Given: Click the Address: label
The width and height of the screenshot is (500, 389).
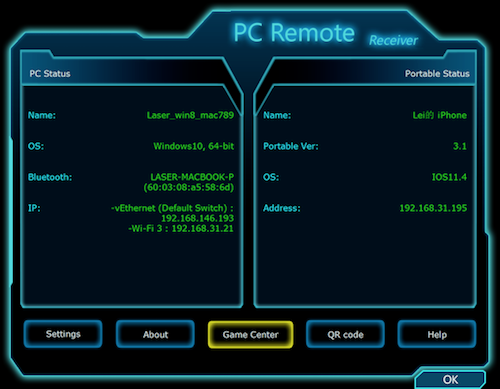Looking at the screenshot, I should coord(282,208).
